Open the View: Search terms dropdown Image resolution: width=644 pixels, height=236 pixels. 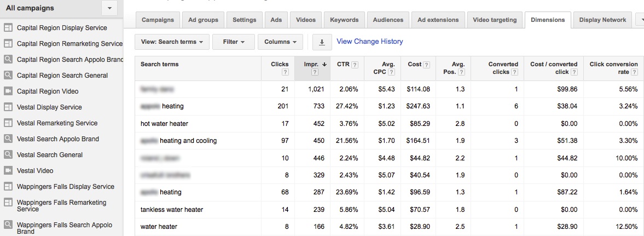(x=172, y=42)
